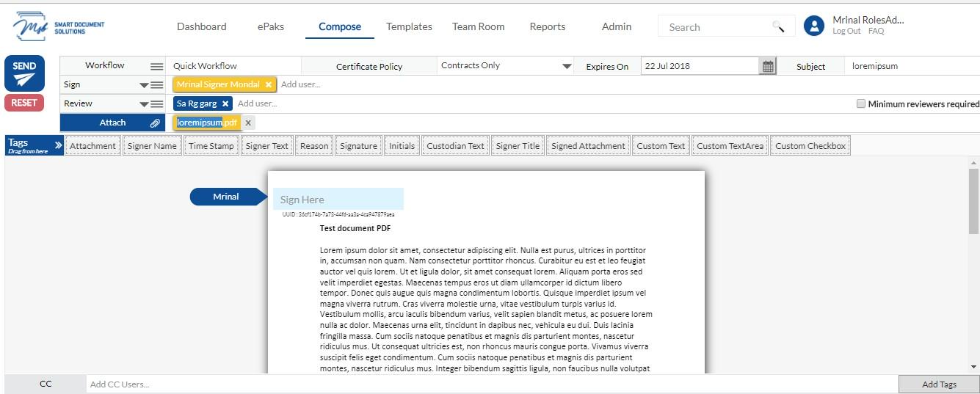Toggle Minimum reviewers required checkbox
980x394 pixels.
click(x=861, y=103)
